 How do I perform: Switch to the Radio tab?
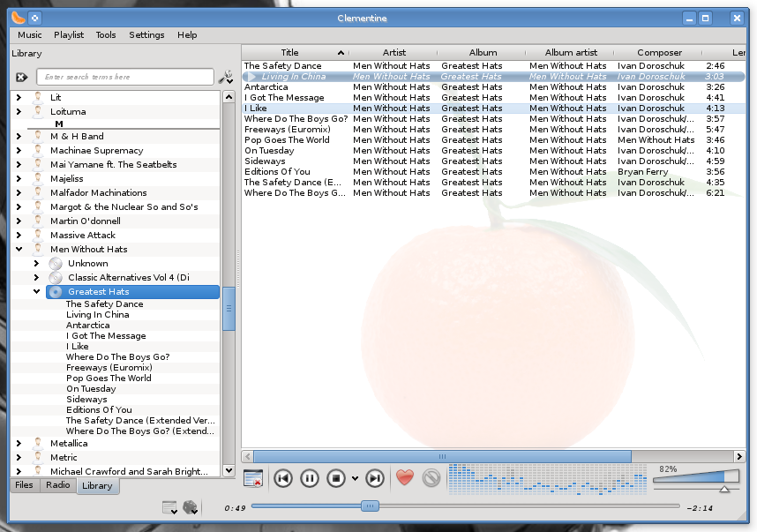58,485
